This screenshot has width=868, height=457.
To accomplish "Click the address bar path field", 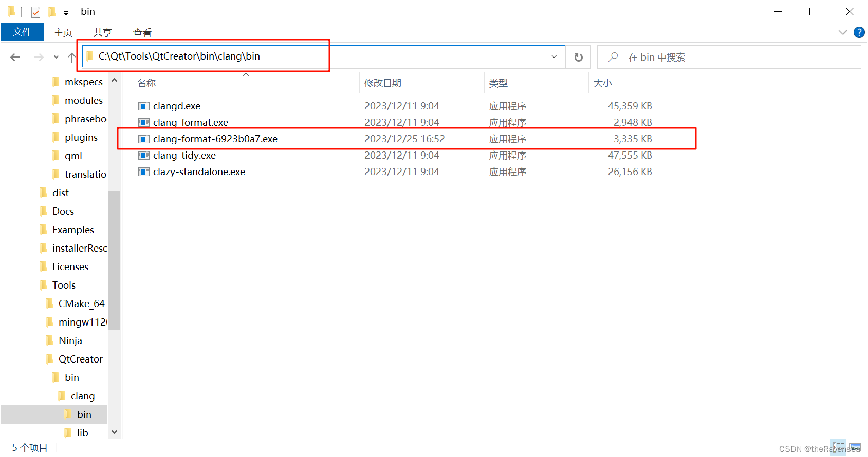I will pos(324,56).
